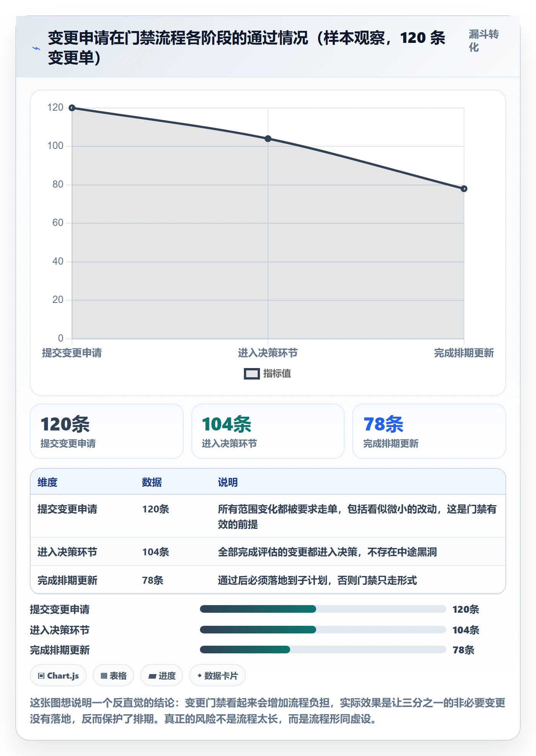
Task: Click the Chart.js chip
Action: pyautogui.click(x=58, y=676)
